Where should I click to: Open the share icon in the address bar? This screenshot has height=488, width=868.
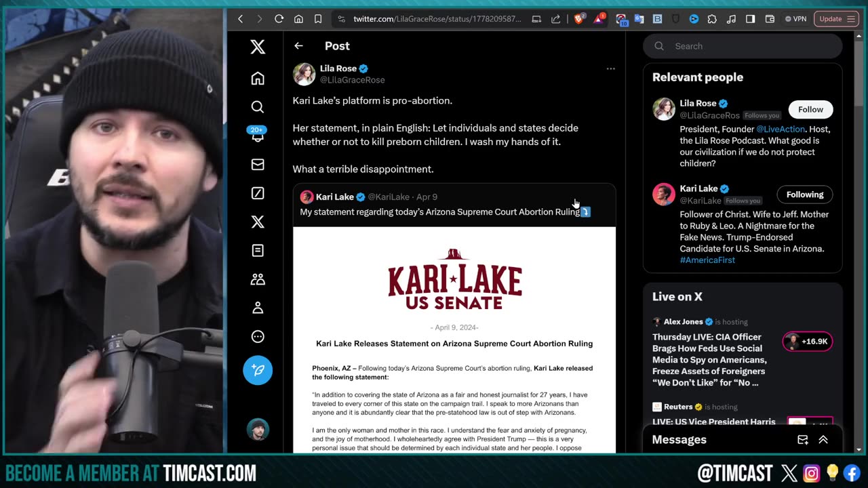point(556,19)
